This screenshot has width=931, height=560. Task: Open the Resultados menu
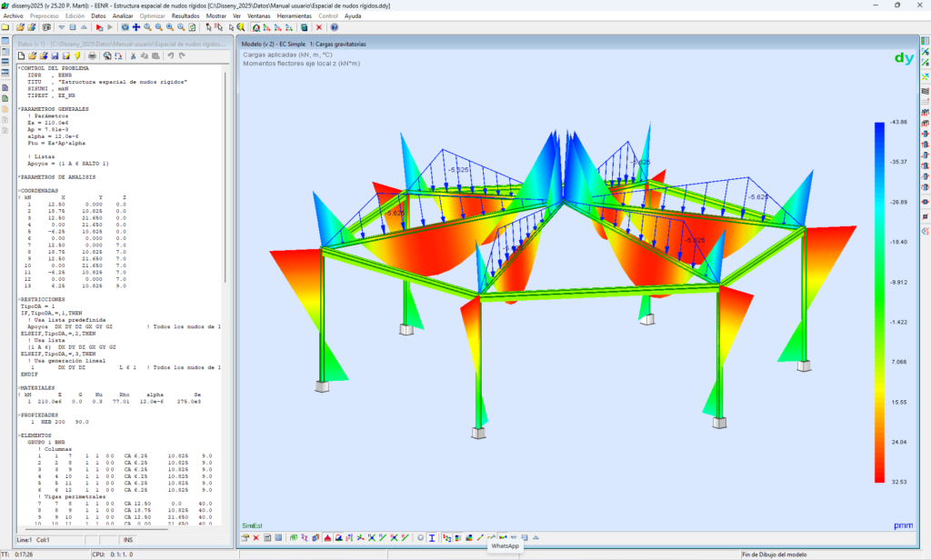point(185,15)
